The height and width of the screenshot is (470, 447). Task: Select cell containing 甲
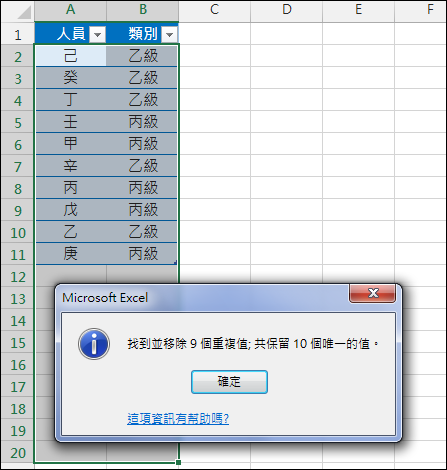click(x=70, y=144)
